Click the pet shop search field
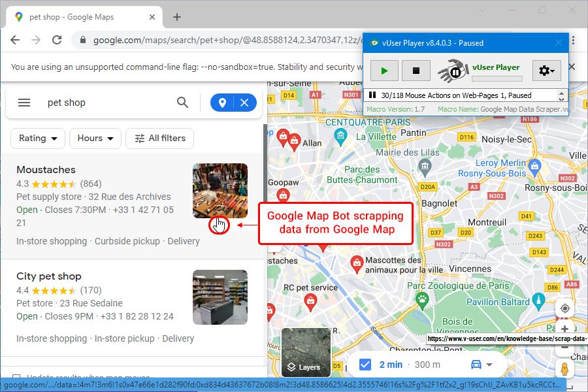 point(107,103)
